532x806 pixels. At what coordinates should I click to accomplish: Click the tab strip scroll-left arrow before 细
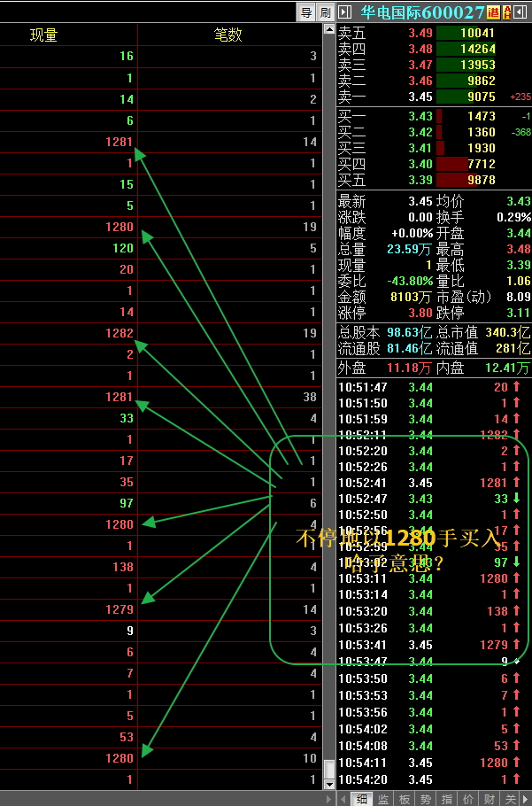pos(343,799)
